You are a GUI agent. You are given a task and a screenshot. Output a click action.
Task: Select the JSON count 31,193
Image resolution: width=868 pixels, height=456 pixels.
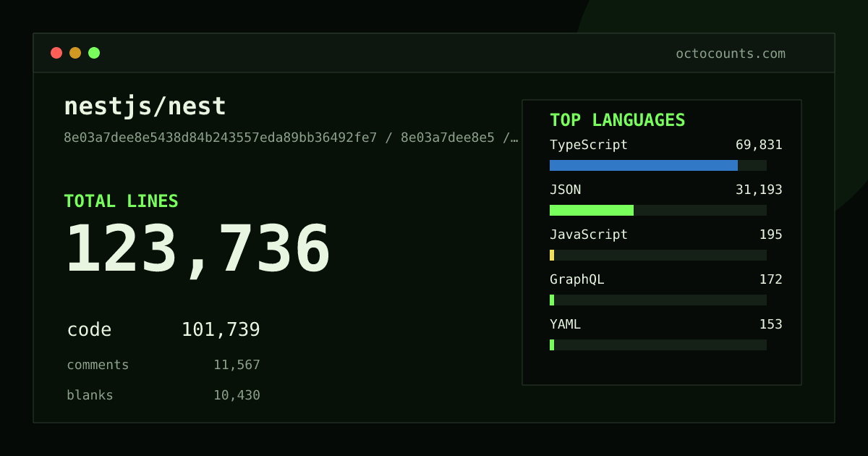pyautogui.click(x=759, y=190)
